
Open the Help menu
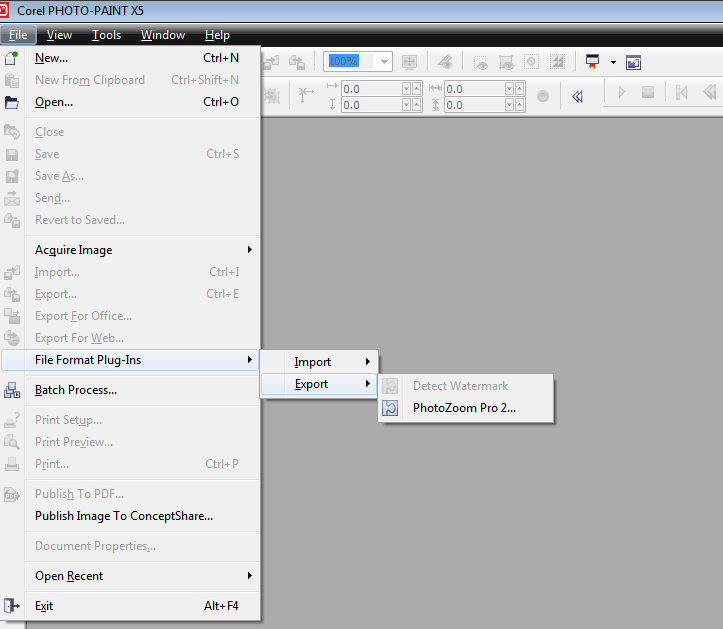pyautogui.click(x=217, y=35)
